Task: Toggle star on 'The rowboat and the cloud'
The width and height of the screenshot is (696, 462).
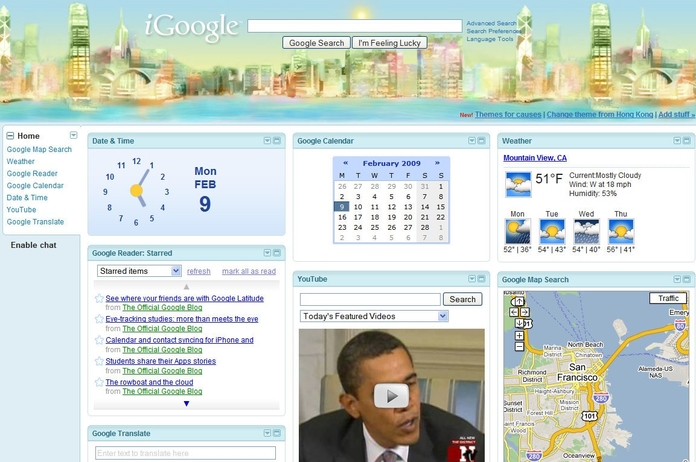Action: [99, 382]
